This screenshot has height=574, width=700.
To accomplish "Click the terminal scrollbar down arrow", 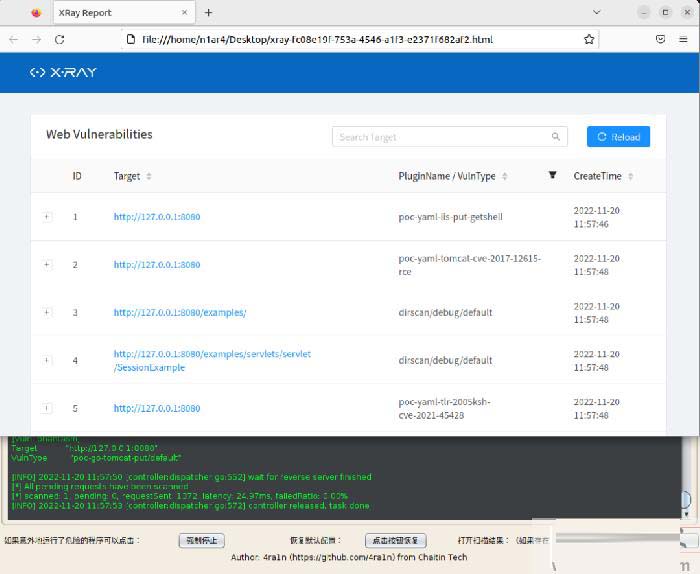I will coord(687,514).
